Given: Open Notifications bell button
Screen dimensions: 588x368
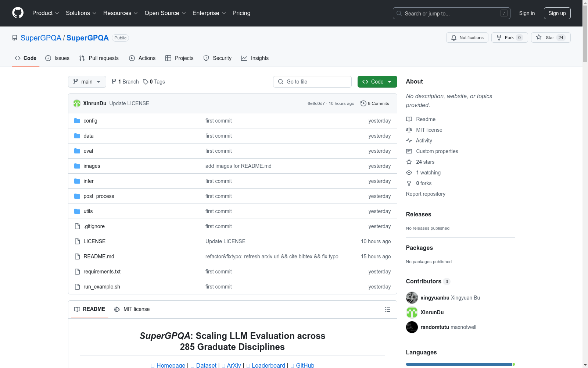Looking at the screenshot, I should (467, 38).
